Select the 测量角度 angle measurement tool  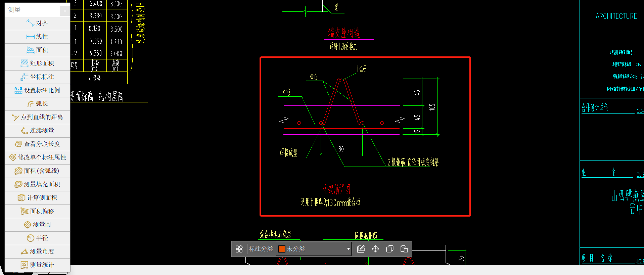pos(37,251)
